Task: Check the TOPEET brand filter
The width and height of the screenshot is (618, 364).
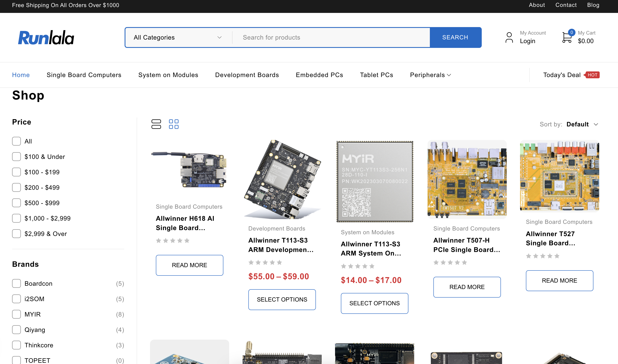Action: [x=16, y=360]
